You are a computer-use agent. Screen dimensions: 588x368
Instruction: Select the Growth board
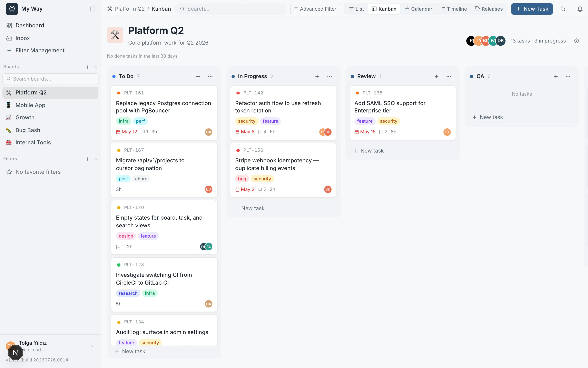(x=51, y=118)
